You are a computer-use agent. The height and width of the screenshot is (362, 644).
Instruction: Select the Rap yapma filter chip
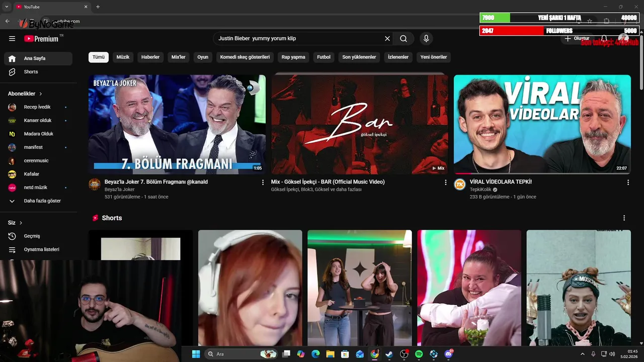293,57
